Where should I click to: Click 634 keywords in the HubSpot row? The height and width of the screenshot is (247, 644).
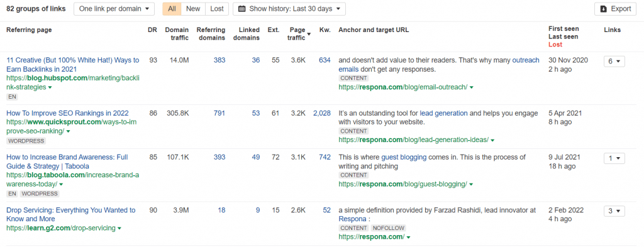(x=325, y=60)
